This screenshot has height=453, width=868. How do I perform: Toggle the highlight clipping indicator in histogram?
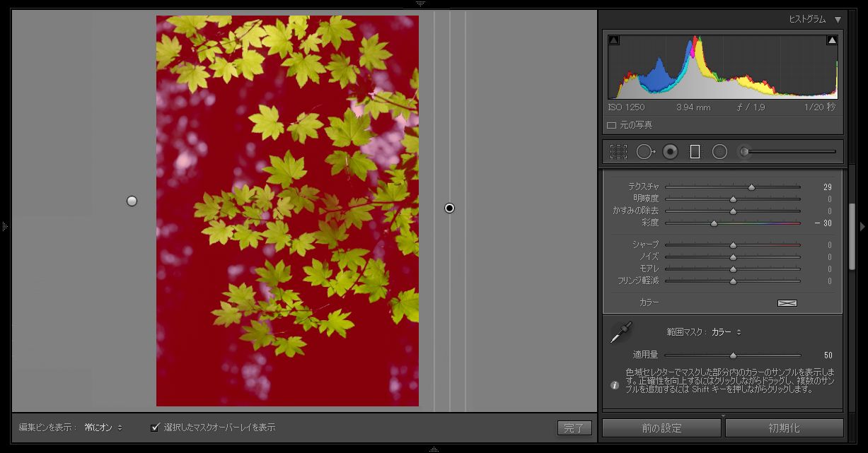(832, 40)
